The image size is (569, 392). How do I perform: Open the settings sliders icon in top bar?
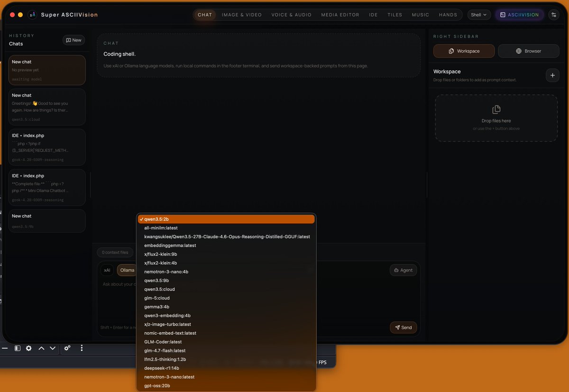pyautogui.click(x=553, y=15)
